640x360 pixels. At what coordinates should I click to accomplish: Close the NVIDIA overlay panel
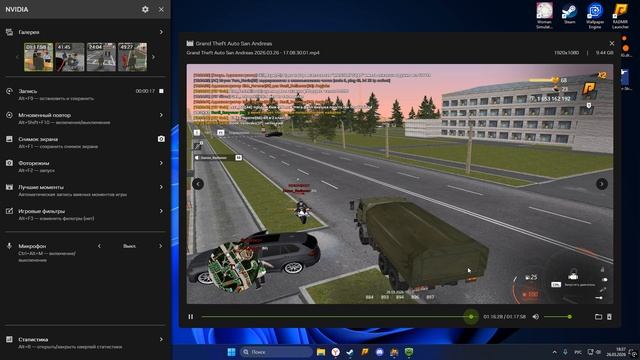[x=161, y=9]
